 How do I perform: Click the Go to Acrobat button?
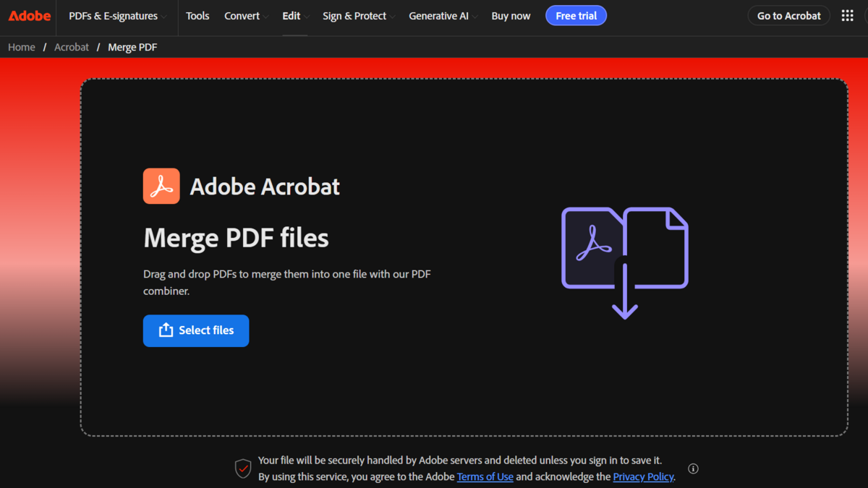click(x=788, y=15)
